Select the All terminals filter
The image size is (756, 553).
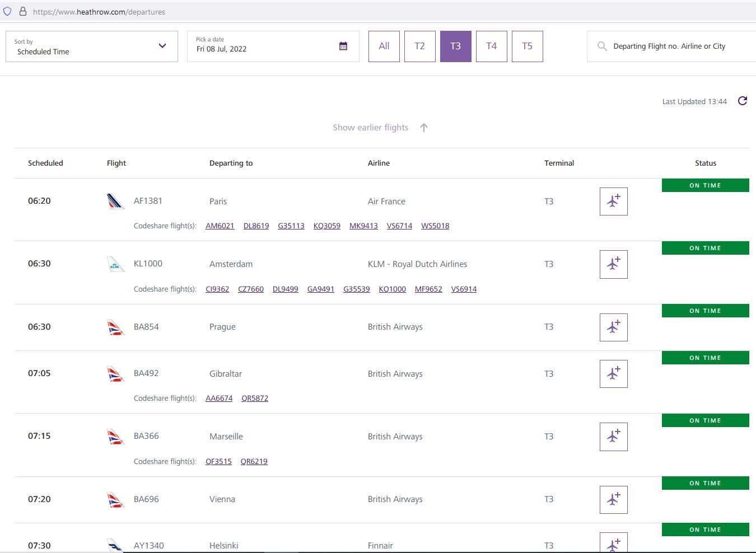click(384, 46)
